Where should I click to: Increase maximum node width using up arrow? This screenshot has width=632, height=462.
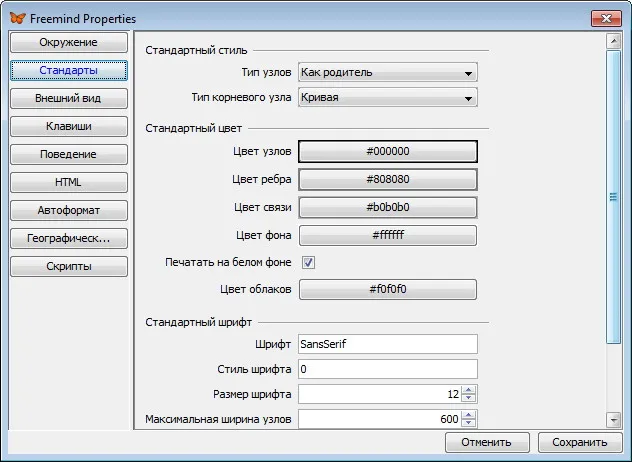468,415
